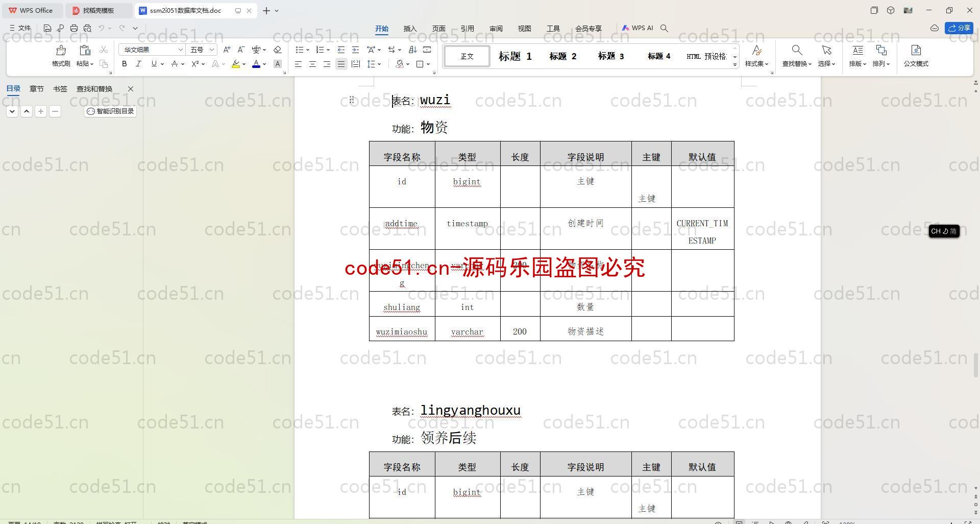Click the table move handle beside 表名
This screenshot has height=524, width=980.
(352, 100)
